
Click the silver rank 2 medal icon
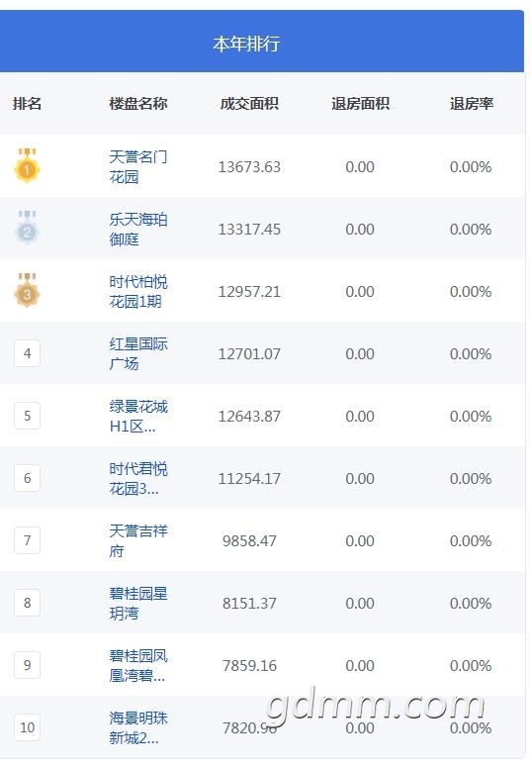(27, 228)
